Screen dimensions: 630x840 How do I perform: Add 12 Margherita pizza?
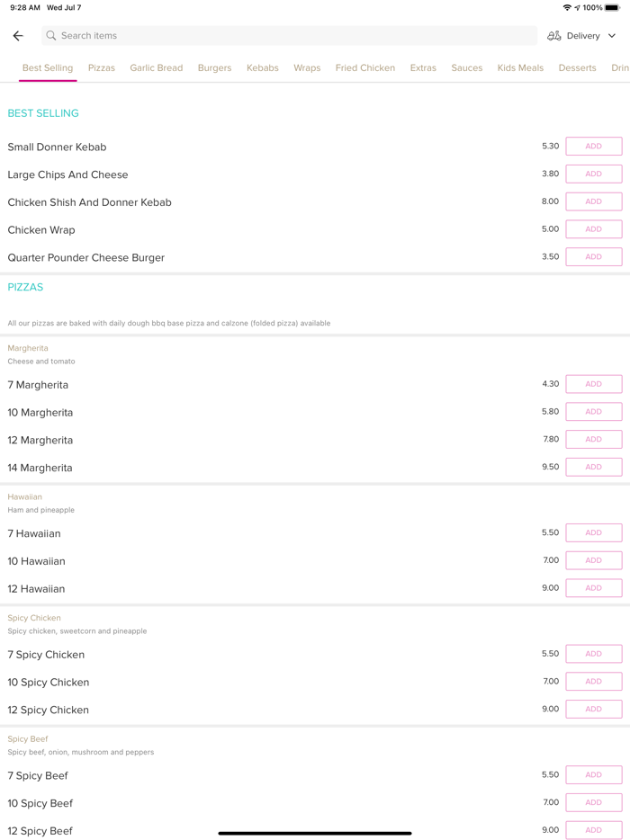[593, 440]
